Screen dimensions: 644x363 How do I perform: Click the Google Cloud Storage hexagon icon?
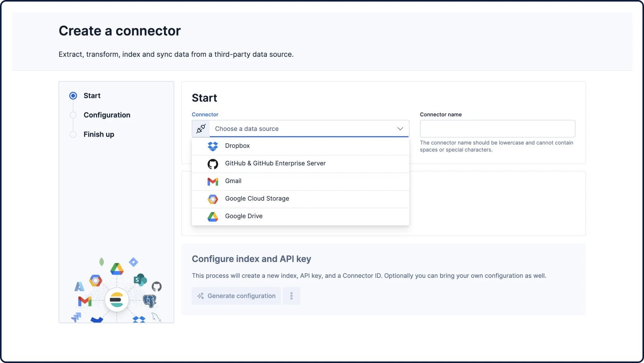tap(213, 199)
